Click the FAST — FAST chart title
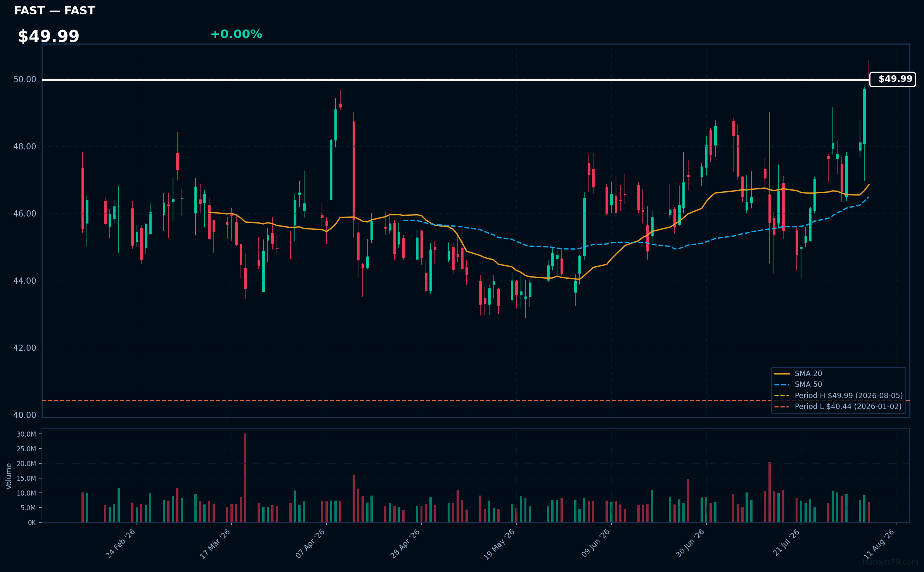This screenshot has width=924, height=572. pos(54,10)
